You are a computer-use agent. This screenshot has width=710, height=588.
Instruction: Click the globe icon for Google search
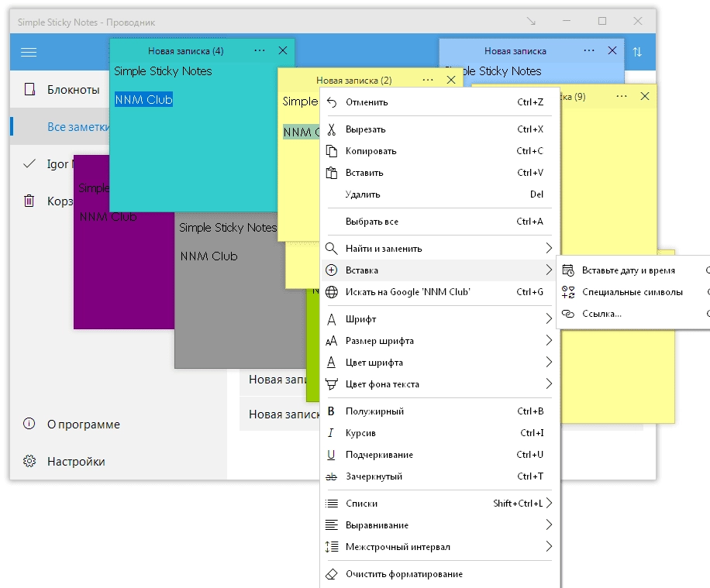pyautogui.click(x=332, y=292)
